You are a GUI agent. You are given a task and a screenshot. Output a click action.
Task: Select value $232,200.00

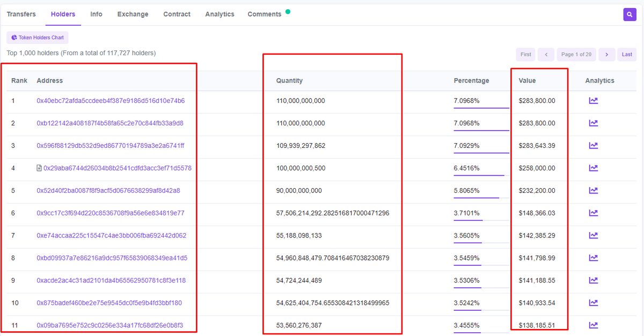(x=537, y=191)
